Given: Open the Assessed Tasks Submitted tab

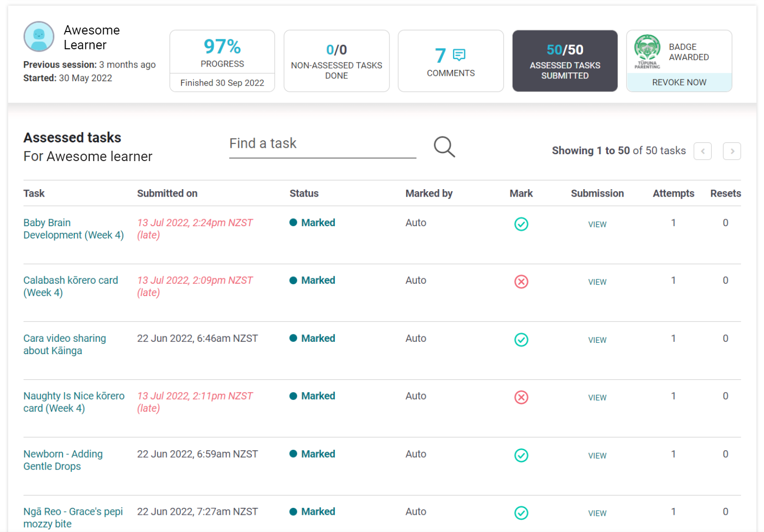Looking at the screenshot, I should (x=565, y=61).
